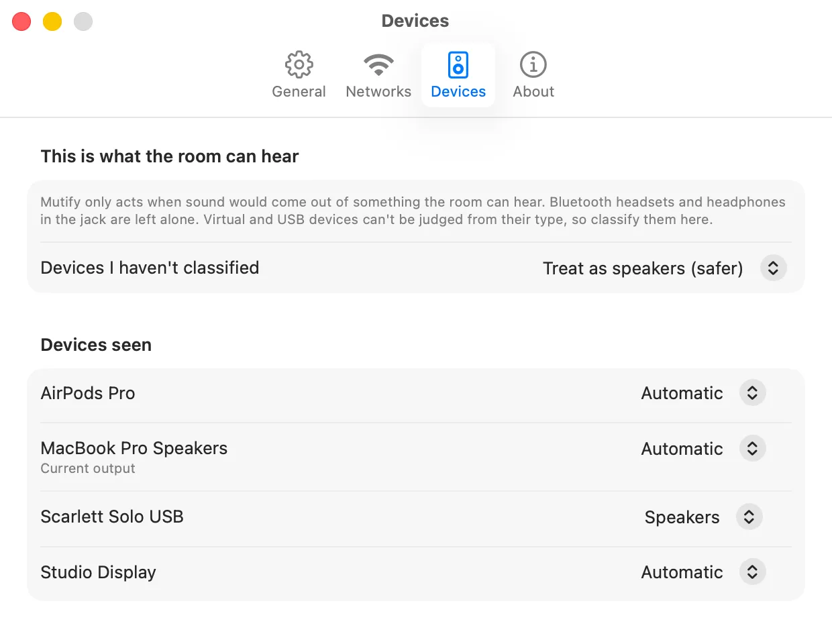This screenshot has height=644, width=832.
Task: Open MacBook Pro Speakers classification arrows
Action: point(752,449)
